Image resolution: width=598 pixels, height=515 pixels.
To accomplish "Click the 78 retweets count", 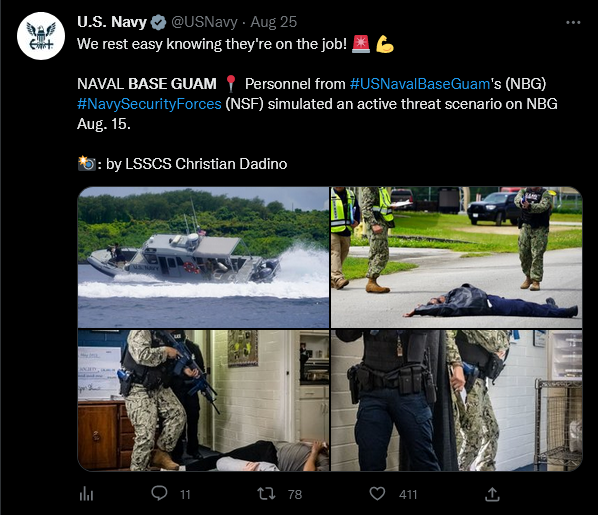I will pos(295,495).
